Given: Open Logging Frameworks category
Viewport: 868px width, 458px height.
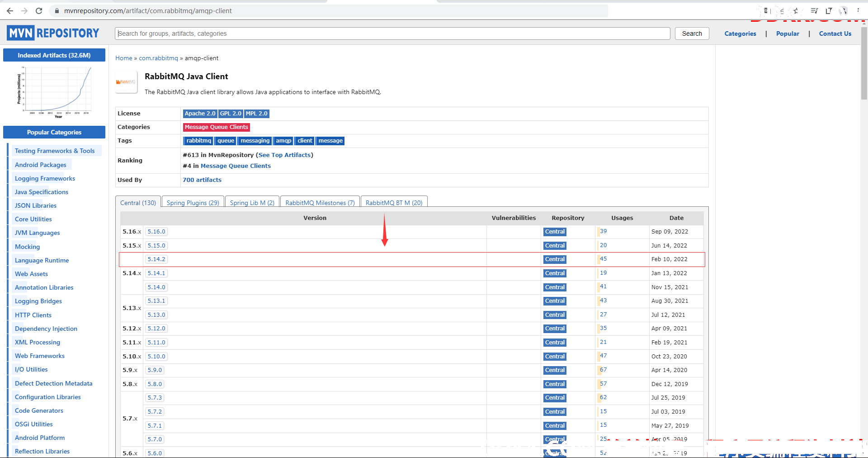Looking at the screenshot, I should (x=45, y=178).
